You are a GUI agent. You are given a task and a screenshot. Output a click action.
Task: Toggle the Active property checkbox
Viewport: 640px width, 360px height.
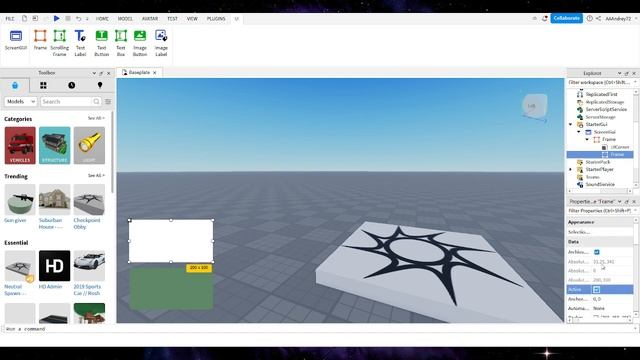point(597,289)
